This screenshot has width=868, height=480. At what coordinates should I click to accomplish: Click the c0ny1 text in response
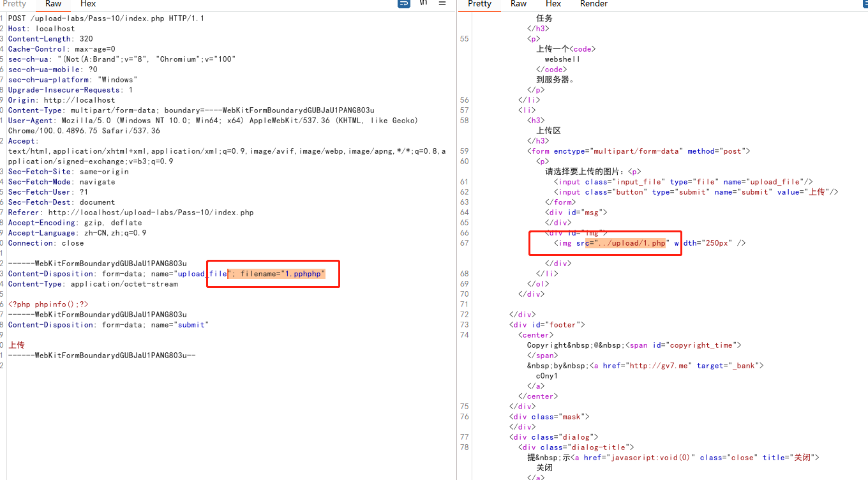coord(547,376)
